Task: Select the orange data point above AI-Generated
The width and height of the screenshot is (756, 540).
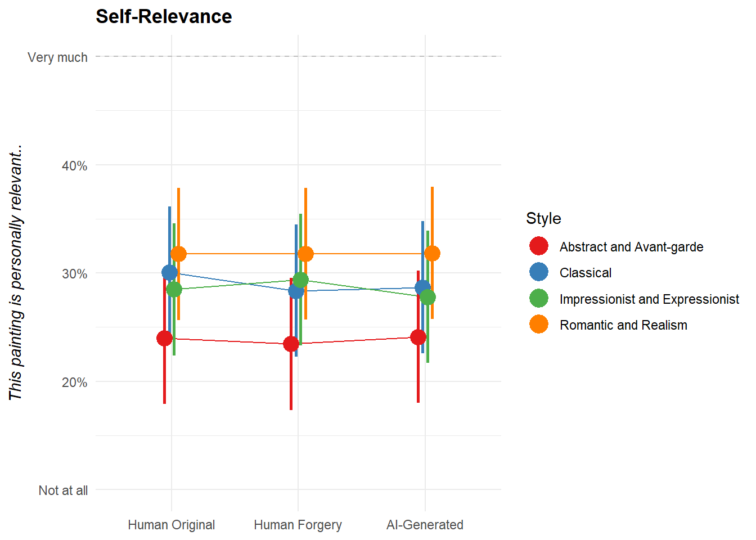Action: (x=432, y=254)
